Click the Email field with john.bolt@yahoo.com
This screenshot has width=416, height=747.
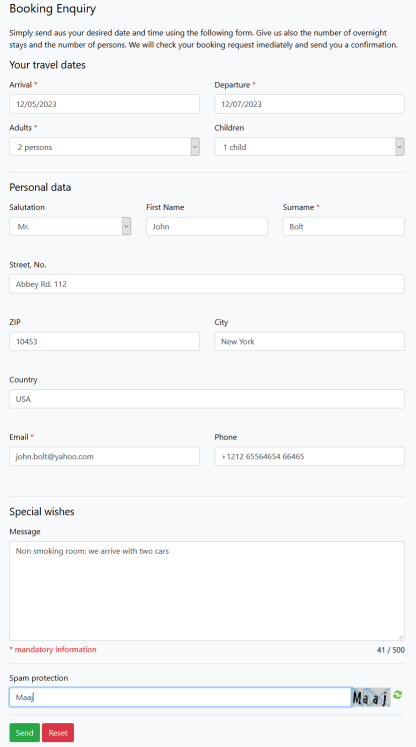click(104, 456)
